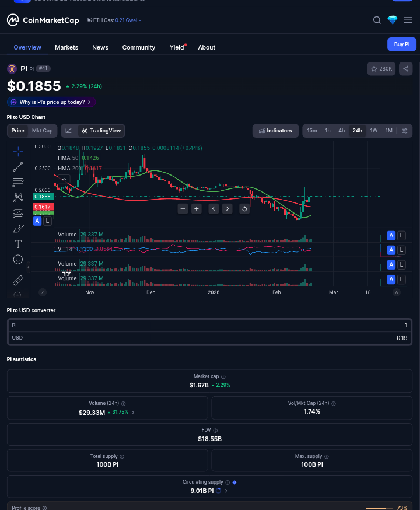Open the Community tab
420x510 pixels.
pyautogui.click(x=139, y=47)
